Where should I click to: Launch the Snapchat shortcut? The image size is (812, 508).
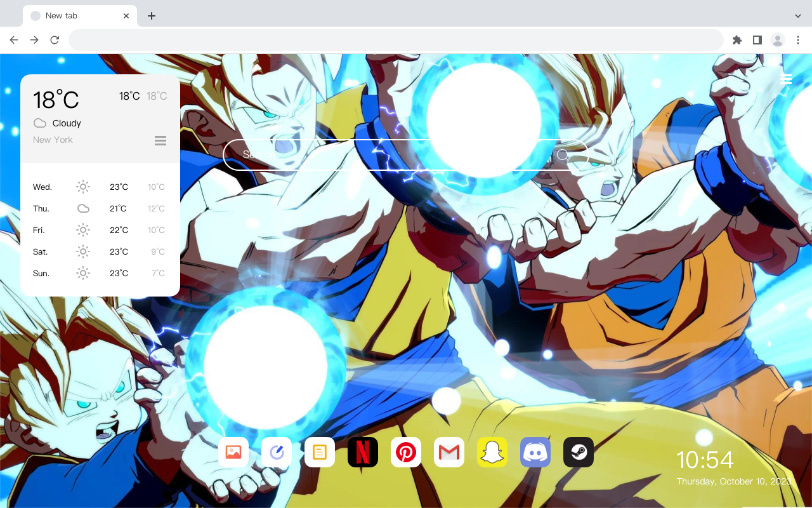coord(492,452)
